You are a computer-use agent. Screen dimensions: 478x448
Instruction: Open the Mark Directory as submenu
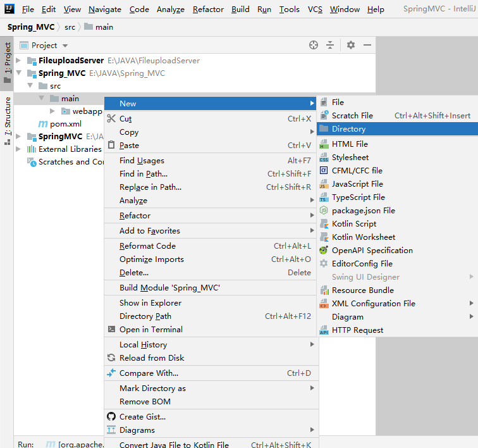point(211,388)
